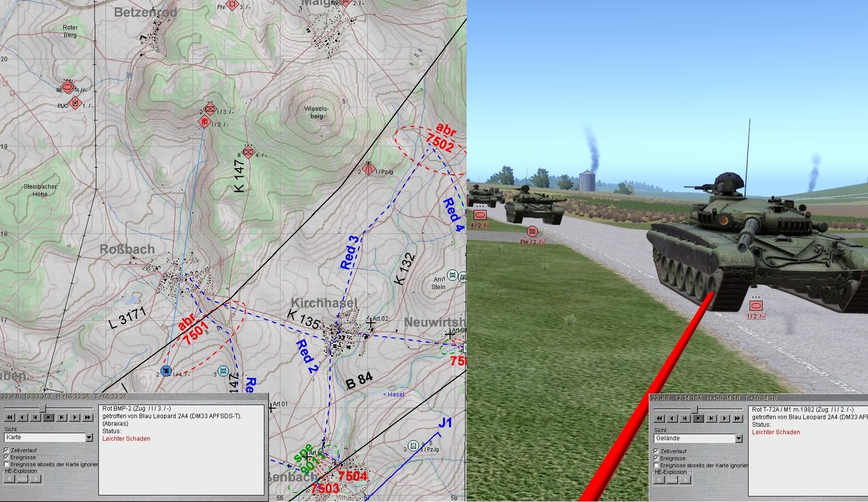This screenshot has width=868, height=502.
Task: Click the timeline slider handle in Karte panel
Action: 43,409
